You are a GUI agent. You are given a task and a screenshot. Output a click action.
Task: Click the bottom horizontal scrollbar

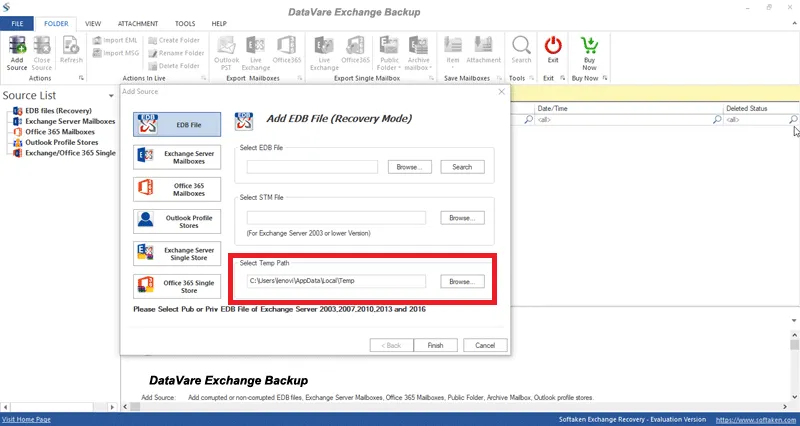[455, 407]
